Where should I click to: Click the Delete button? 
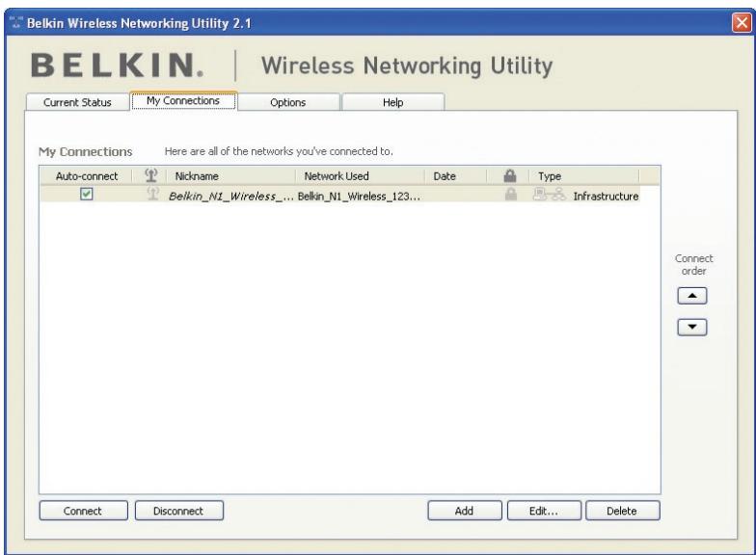(623, 511)
